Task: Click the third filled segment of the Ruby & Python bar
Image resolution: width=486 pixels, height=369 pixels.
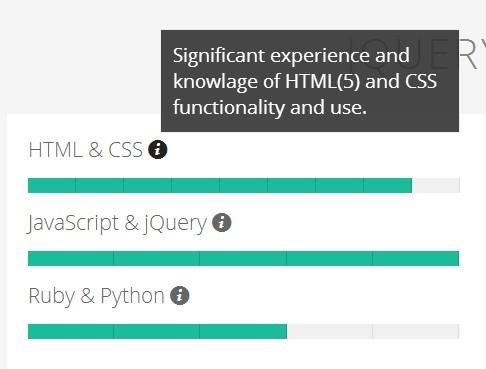Action: pos(243,331)
